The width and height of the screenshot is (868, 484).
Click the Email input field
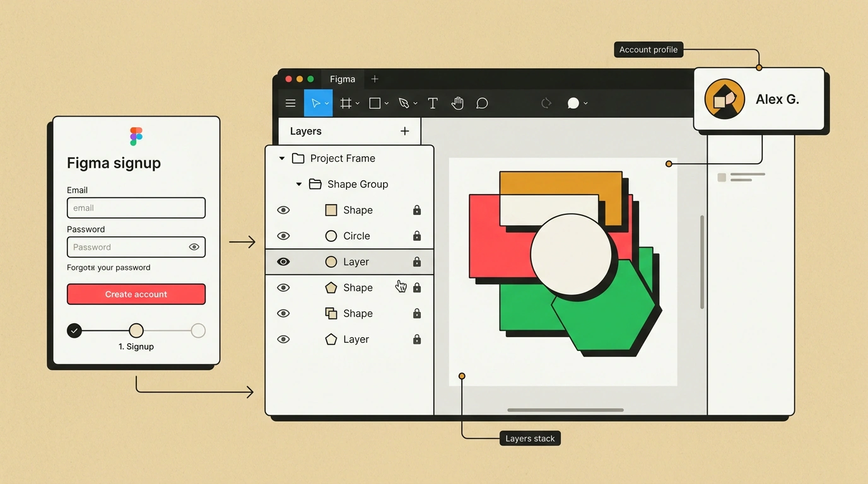pyautogui.click(x=136, y=208)
